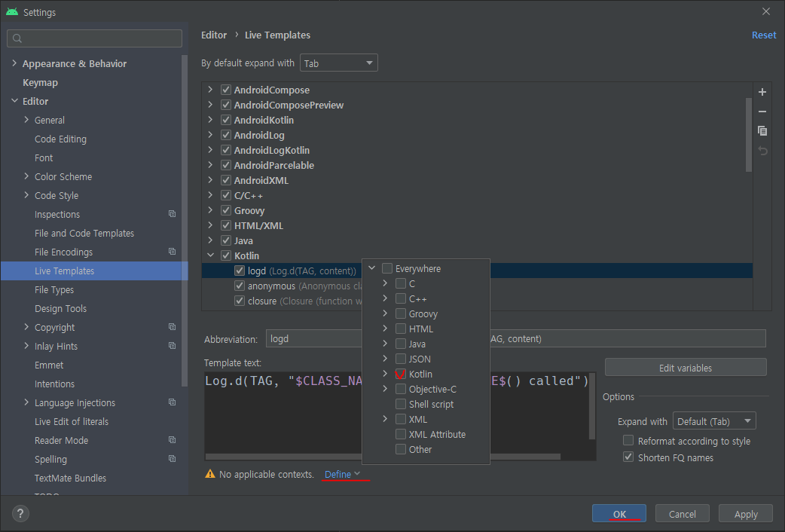
Task: Check the Shell script context checkbox
Action: pos(401,404)
